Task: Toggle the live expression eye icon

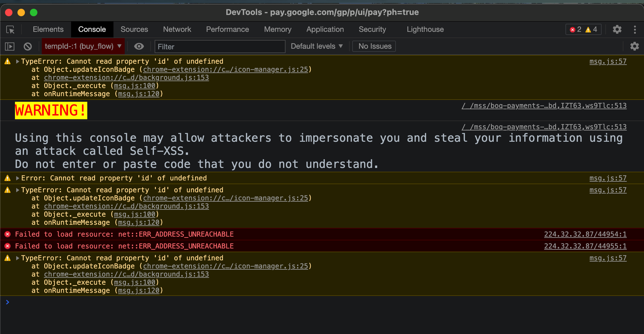Action: (x=139, y=47)
